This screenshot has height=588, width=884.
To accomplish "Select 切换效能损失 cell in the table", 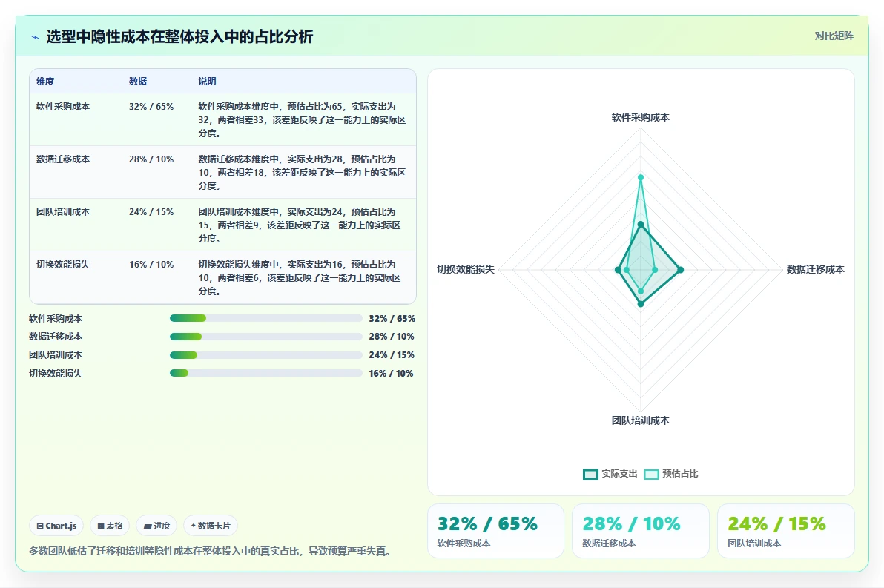I will [62, 265].
